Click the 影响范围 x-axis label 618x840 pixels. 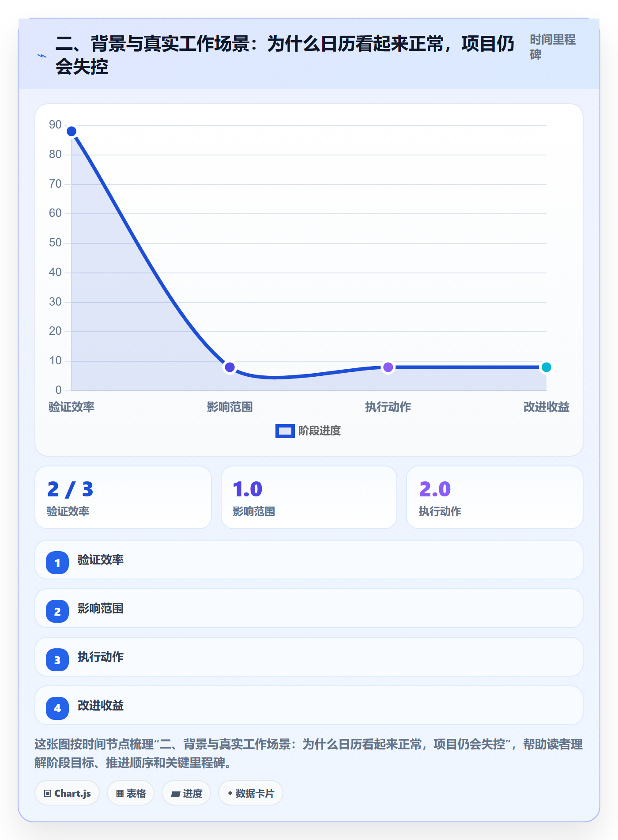tap(230, 407)
